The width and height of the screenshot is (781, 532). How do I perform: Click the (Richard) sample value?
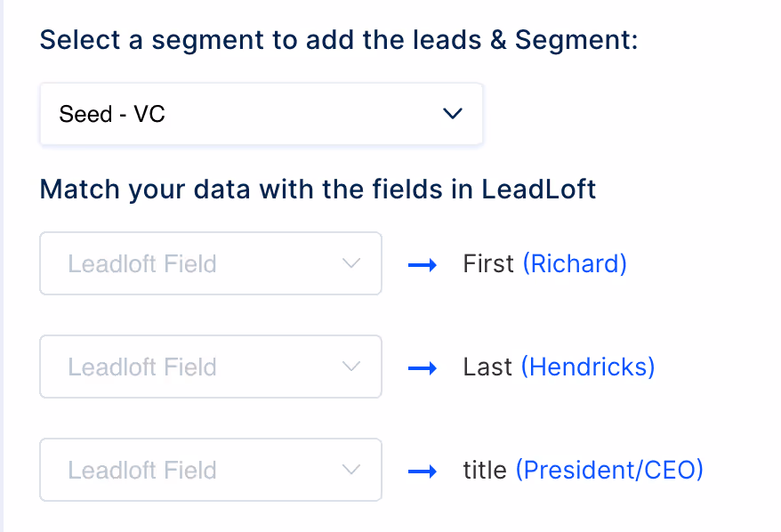tap(575, 264)
